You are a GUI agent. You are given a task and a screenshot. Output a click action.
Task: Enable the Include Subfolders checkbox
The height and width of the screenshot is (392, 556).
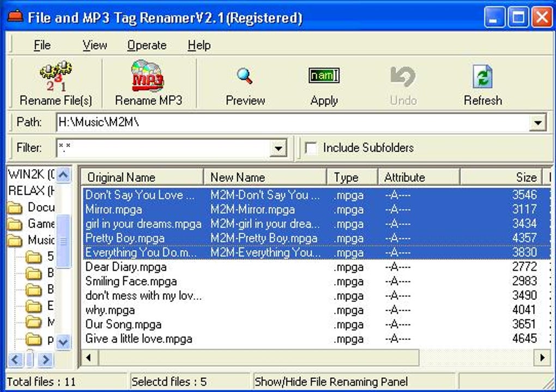pos(311,148)
